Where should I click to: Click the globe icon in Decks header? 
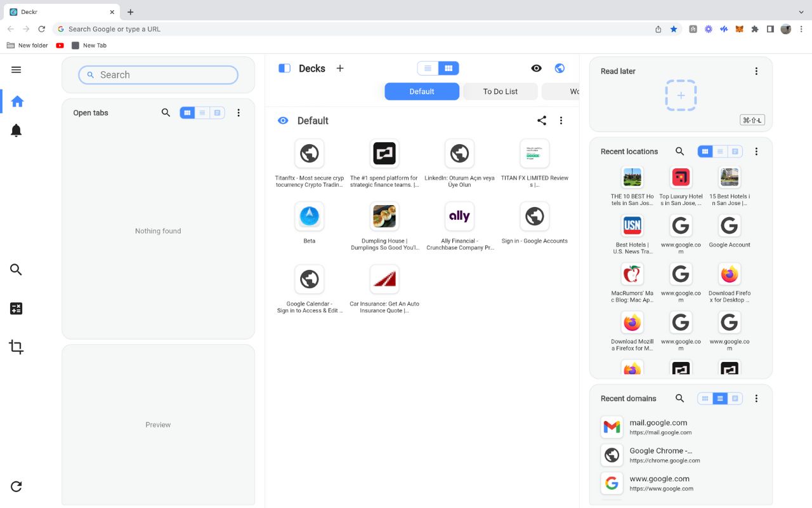pyautogui.click(x=560, y=69)
